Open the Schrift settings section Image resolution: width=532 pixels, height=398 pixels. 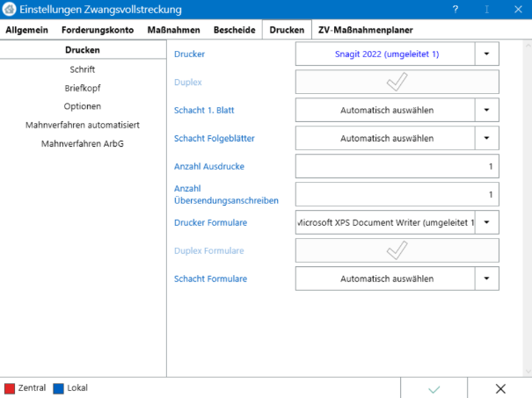pyautogui.click(x=83, y=69)
